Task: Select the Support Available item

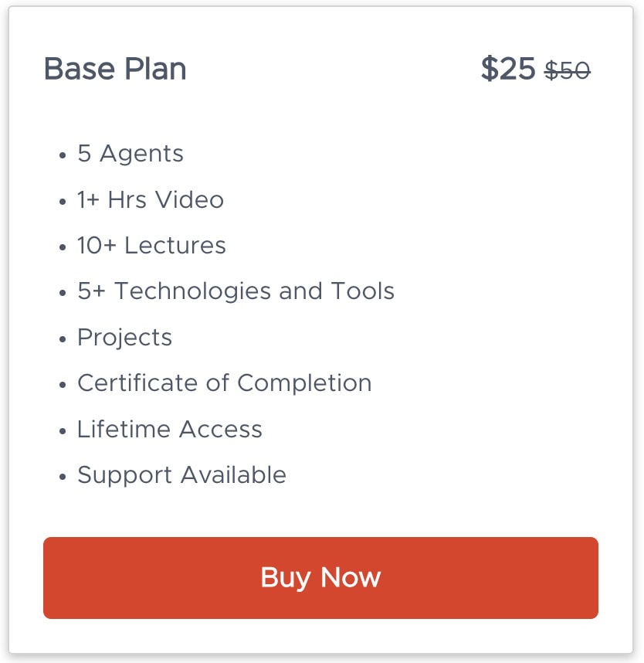Action: (x=181, y=475)
